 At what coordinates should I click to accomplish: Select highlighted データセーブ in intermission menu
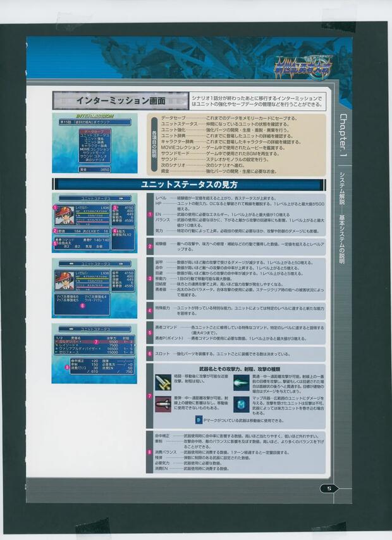(x=95, y=132)
